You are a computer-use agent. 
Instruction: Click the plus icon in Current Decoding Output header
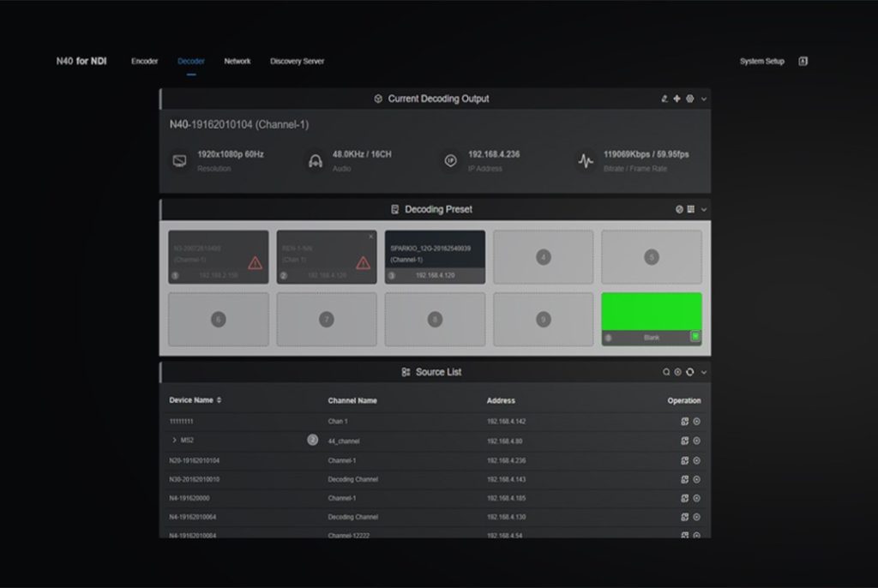tap(677, 99)
